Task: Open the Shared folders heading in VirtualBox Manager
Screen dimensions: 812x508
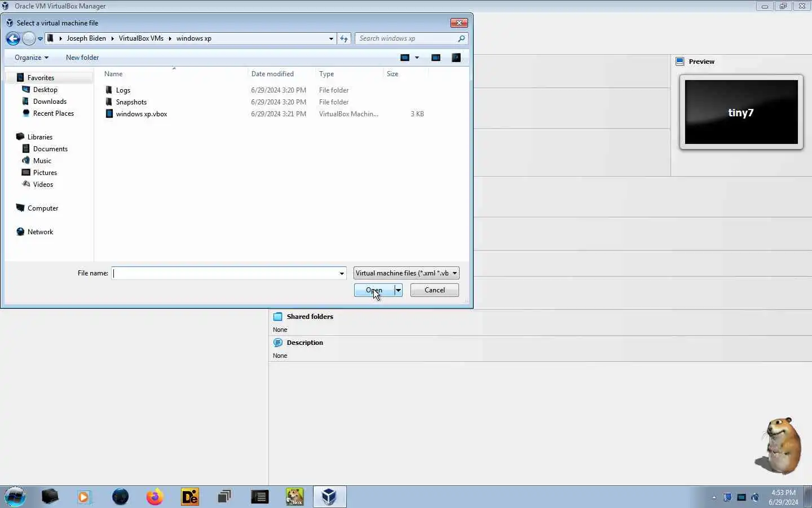Action: tap(310, 317)
